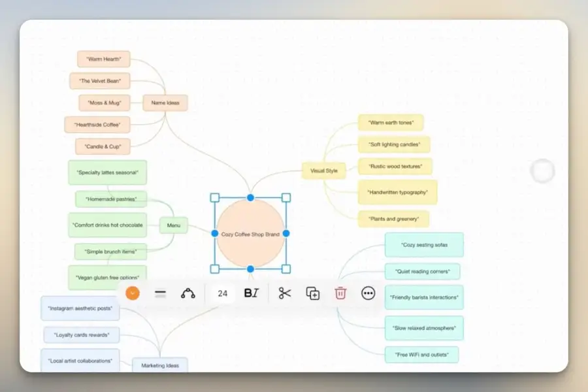Select the "Soft lighting candles" node

[394, 144]
